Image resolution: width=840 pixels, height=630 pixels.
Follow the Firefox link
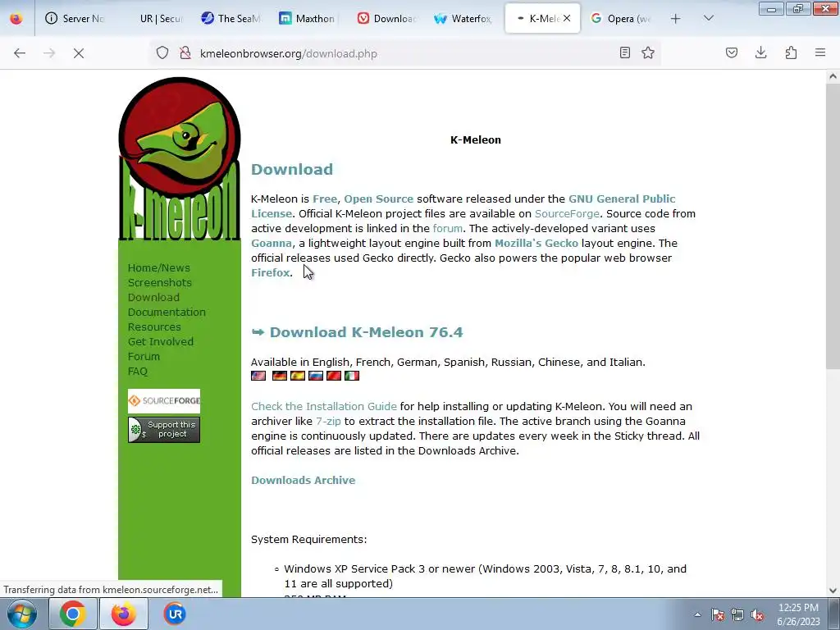tap(271, 272)
